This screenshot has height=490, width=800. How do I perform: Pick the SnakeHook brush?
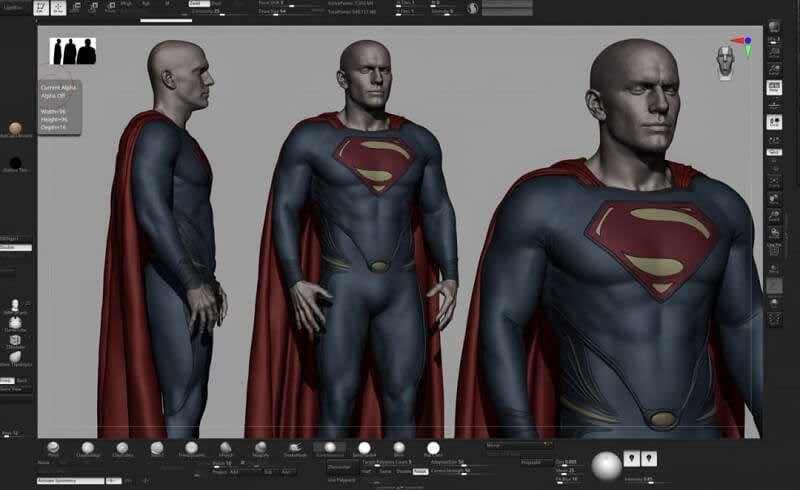(x=295, y=449)
